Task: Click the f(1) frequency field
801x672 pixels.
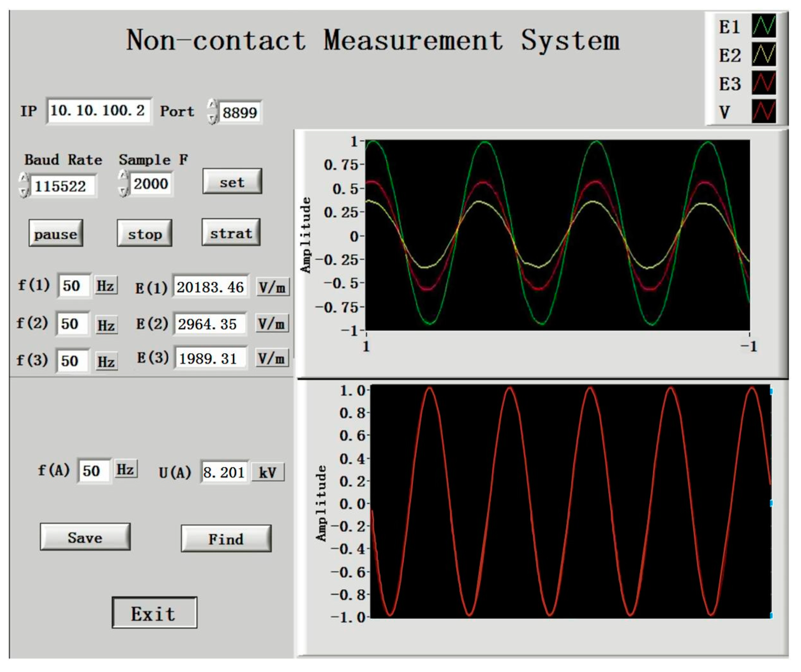Action: click(74, 286)
